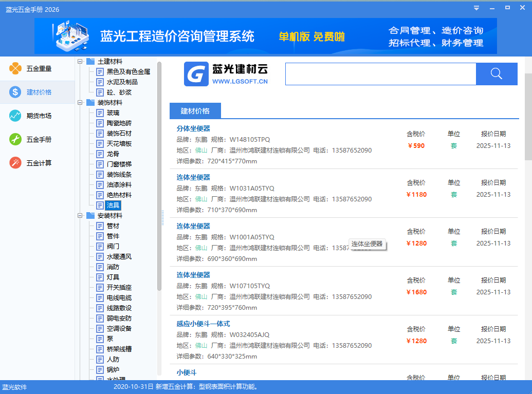This screenshot has width=532, height=394.
Task: Open the 五金手册 wrench icon
Action: coord(15,139)
